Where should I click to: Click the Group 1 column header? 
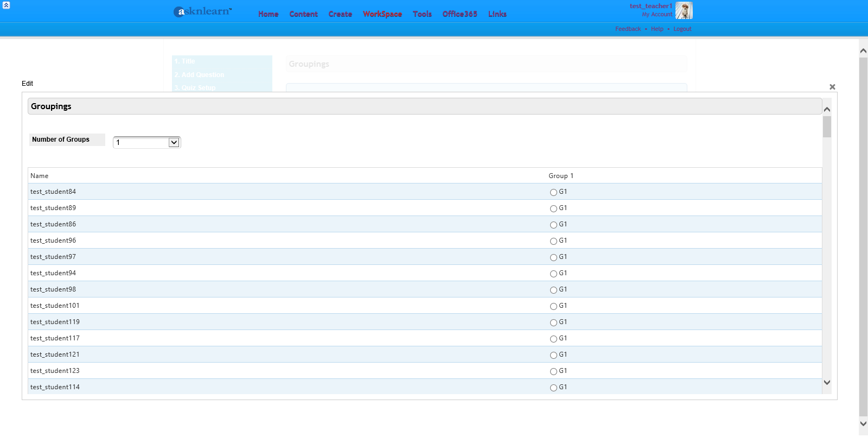561,176
